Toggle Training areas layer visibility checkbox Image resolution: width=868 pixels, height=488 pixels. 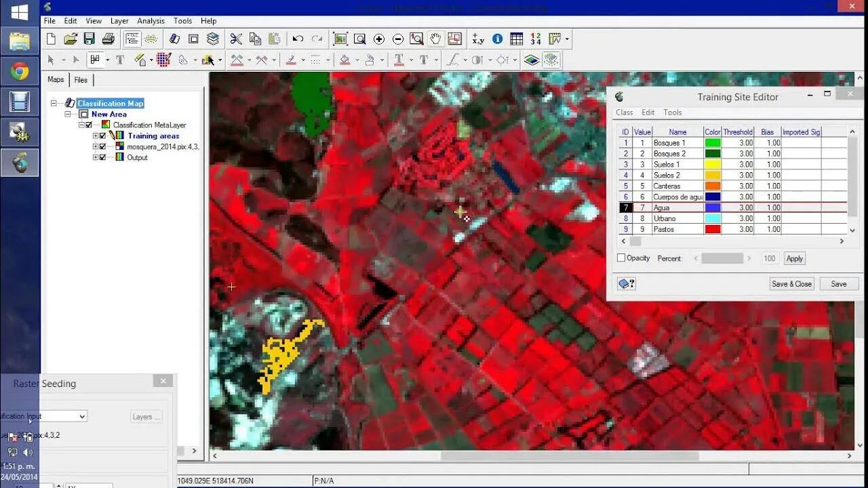click(102, 136)
